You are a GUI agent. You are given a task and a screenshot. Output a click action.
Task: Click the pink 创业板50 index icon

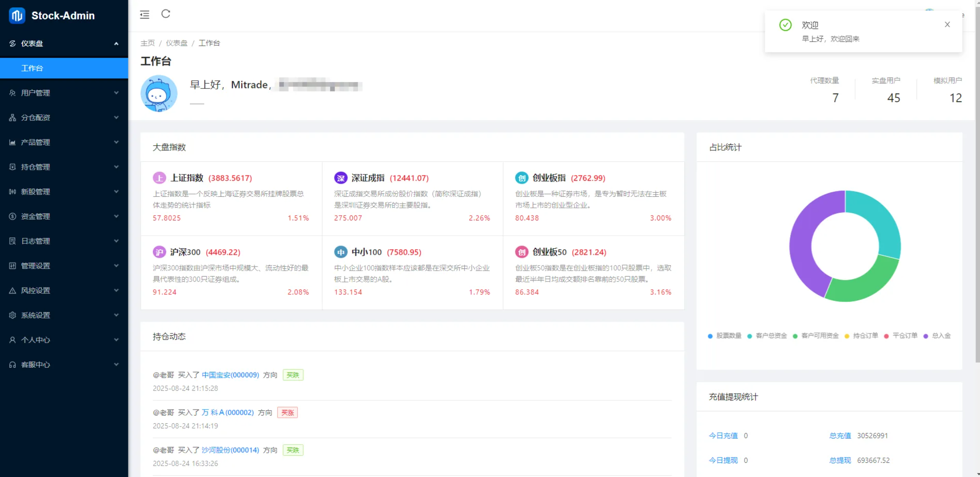[x=522, y=252]
